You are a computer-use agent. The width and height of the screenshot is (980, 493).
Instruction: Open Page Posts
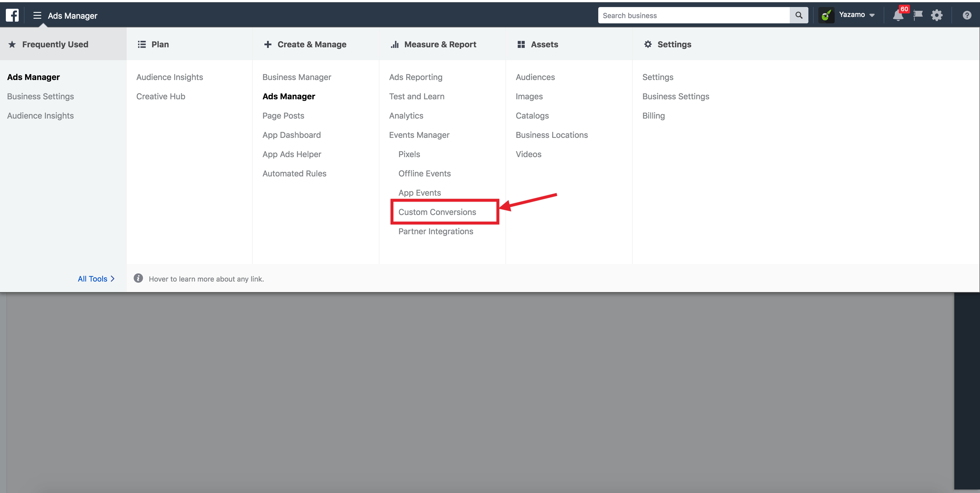pyautogui.click(x=283, y=116)
